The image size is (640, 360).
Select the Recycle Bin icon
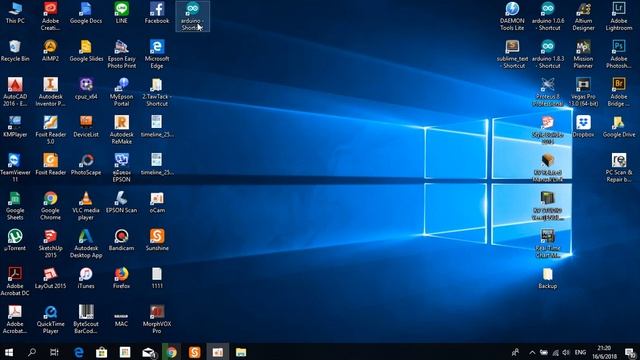click(15, 51)
